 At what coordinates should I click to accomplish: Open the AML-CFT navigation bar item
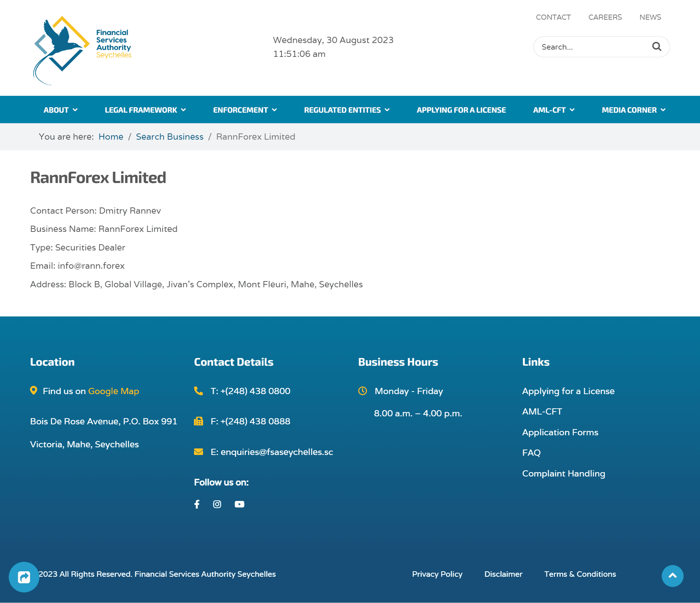click(549, 110)
